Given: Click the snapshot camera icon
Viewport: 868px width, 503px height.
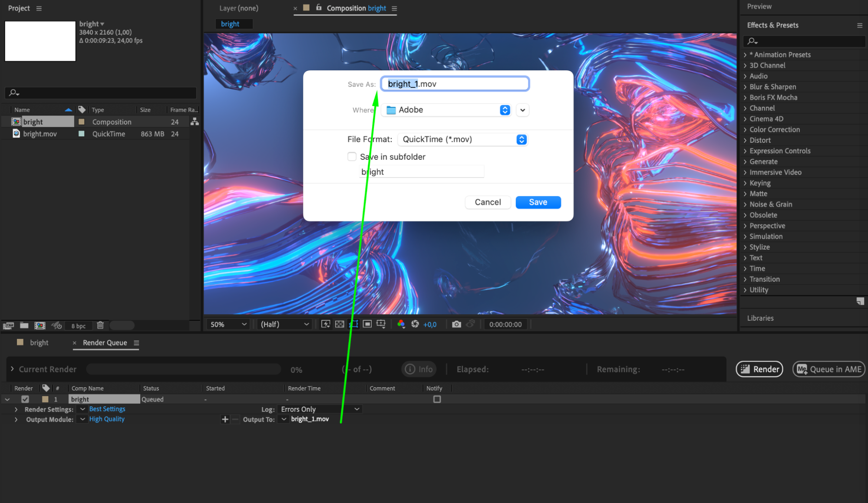Looking at the screenshot, I should click(456, 324).
